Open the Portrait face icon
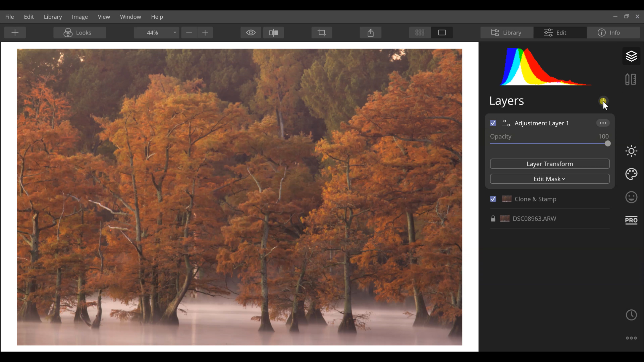Screen dimensions: 644x362 631,197
